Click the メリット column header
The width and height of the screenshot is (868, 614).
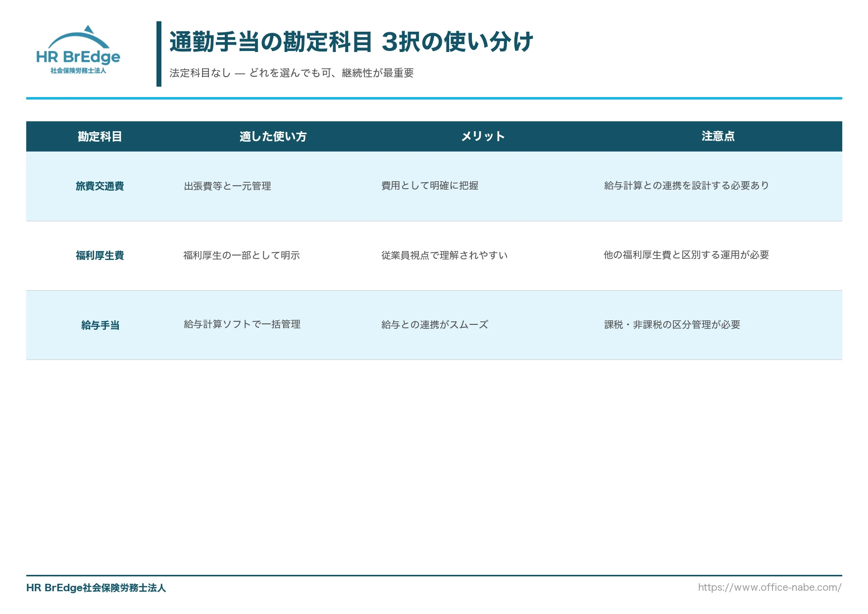tap(483, 136)
